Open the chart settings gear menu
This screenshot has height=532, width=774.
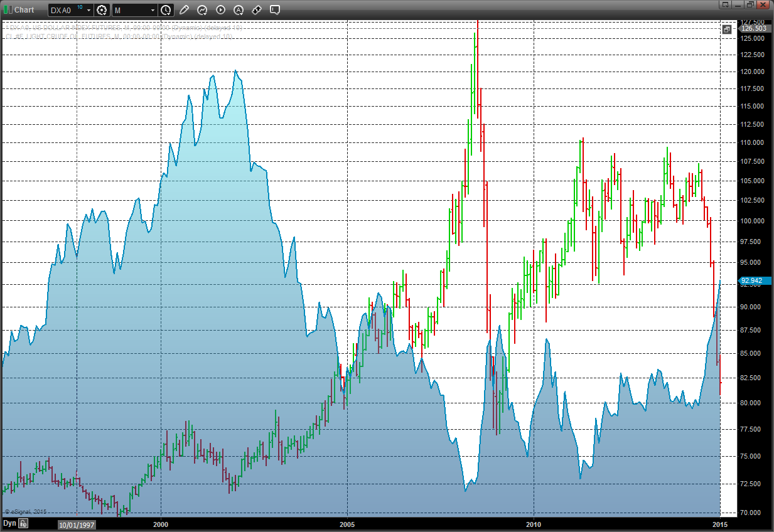coord(102,10)
